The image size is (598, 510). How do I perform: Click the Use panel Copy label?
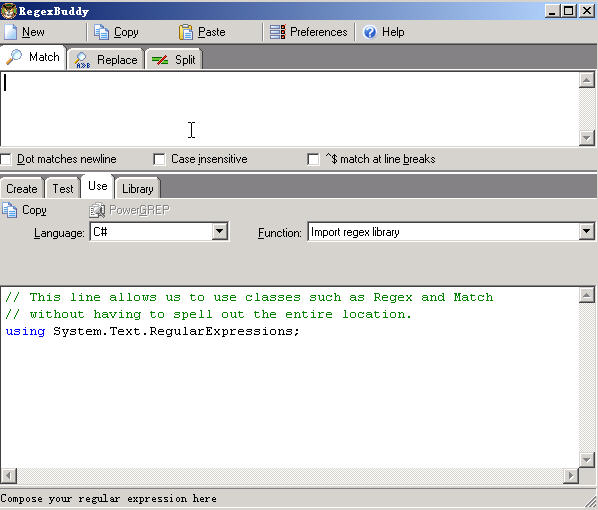click(34, 210)
